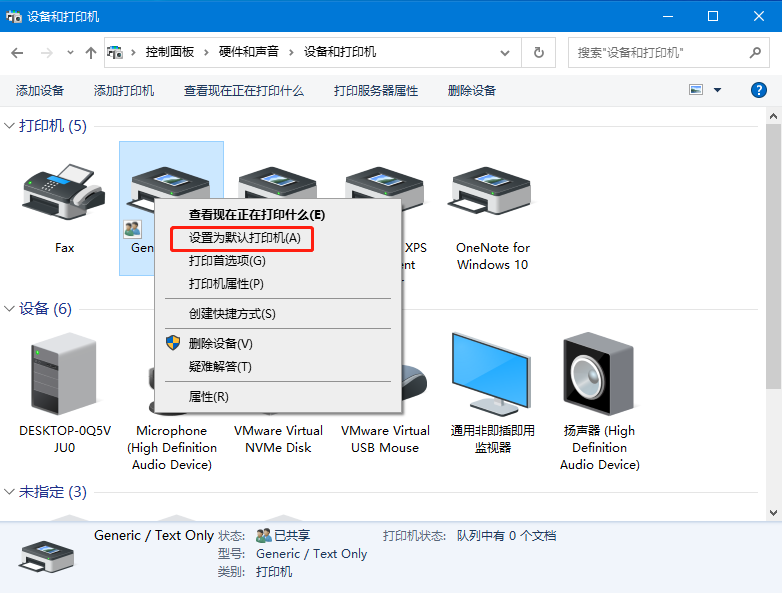Go up one level with up arrow
Screen dimensions: 782x593
(x=91, y=53)
